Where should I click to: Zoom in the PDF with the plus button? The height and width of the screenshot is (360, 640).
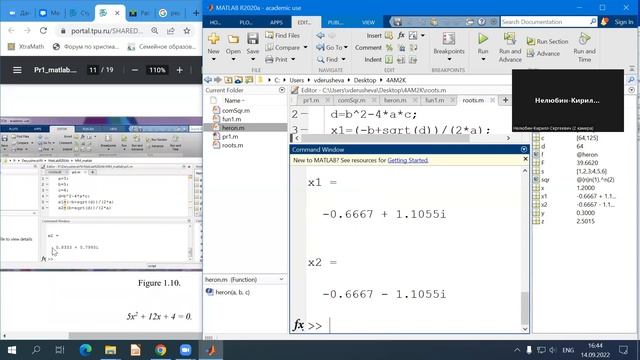pos(180,70)
